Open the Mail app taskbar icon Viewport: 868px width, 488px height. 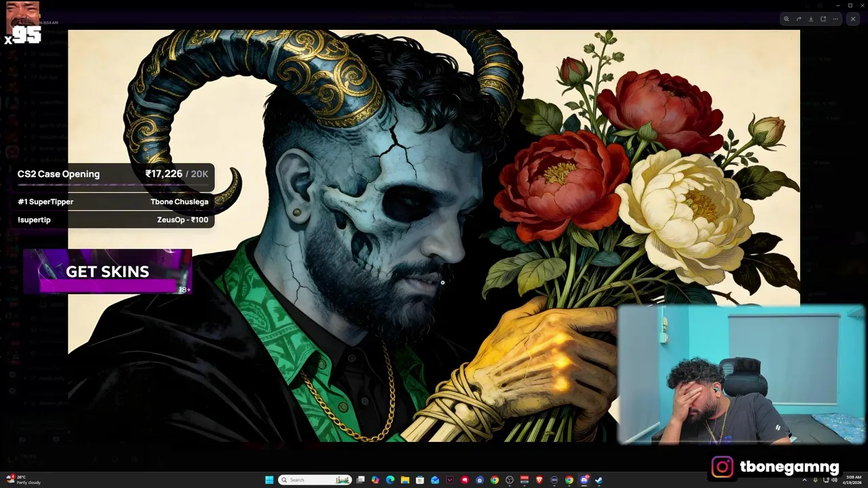tap(435, 480)
